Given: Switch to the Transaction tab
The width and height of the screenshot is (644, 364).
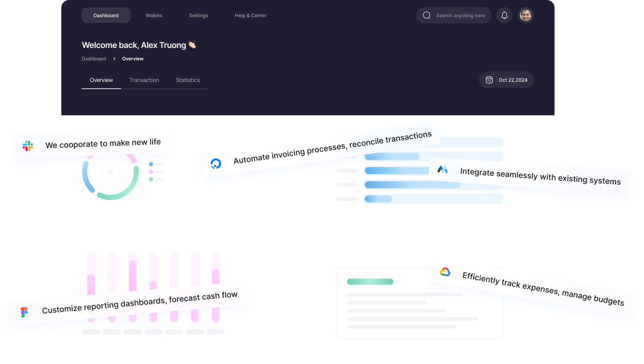Looking at the screenshot, I should [144, 80].
